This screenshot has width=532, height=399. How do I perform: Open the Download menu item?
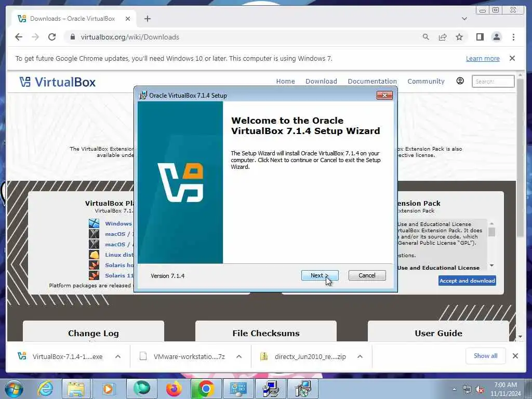coord(321,82)
